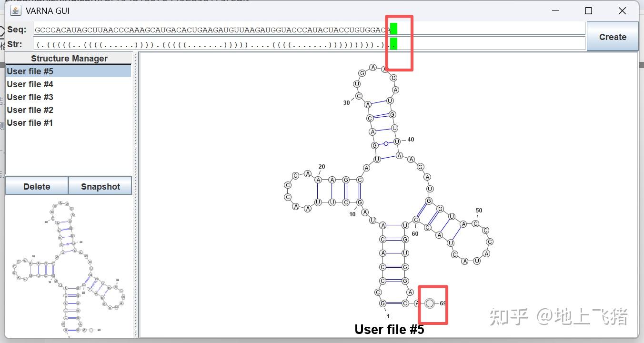Select the blank nucleotide at position 69
The height and width of the screenshot is (343, 644).
coord(430,303)
